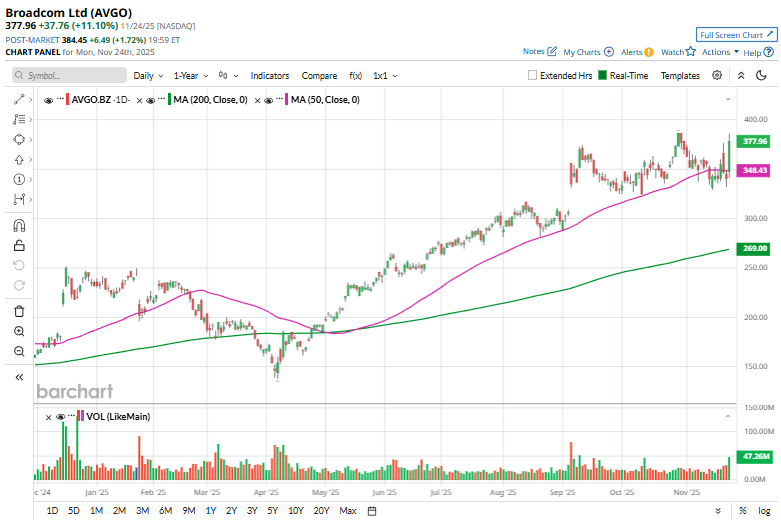Click the trash delete drawings icon
The width and height of the screenshot is (781, 522).
click(19, 311)
